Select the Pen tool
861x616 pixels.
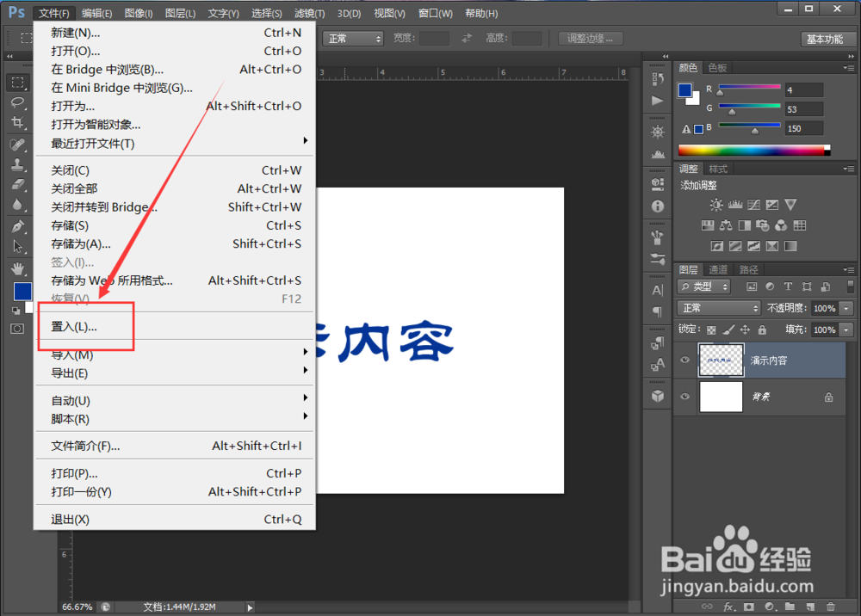click(x=17, y=226)
